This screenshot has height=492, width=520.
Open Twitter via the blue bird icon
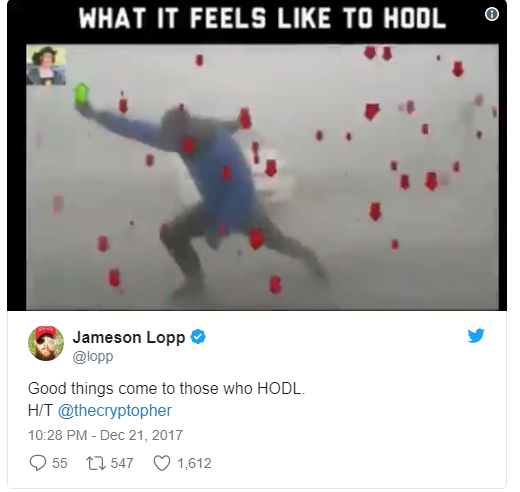coord(476,336)
